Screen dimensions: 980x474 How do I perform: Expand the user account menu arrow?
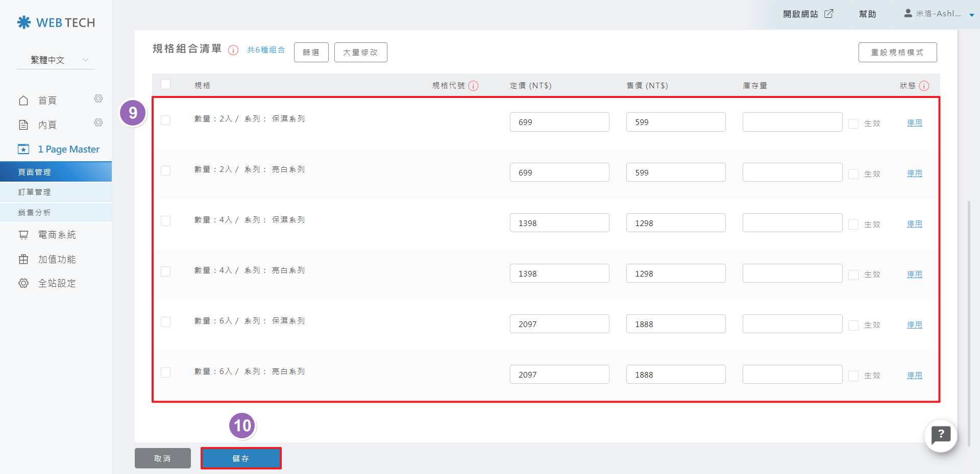(971, 15)
